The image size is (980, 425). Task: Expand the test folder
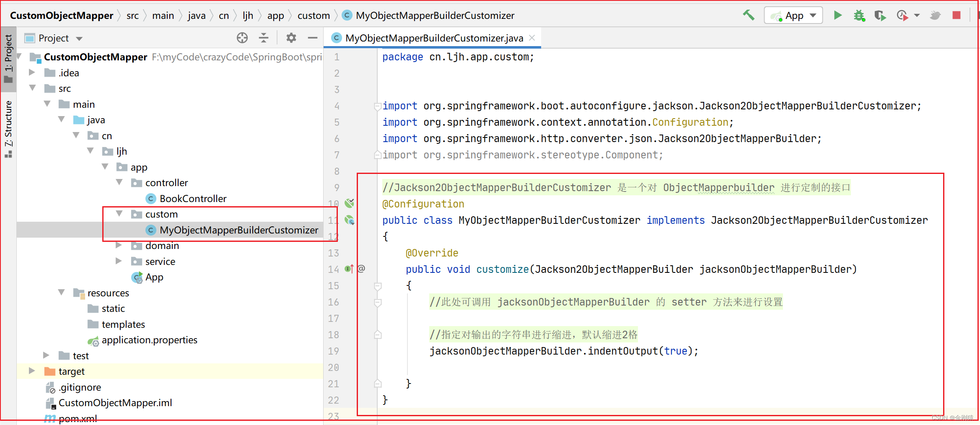pyautogui.click(x=47, y=355)
